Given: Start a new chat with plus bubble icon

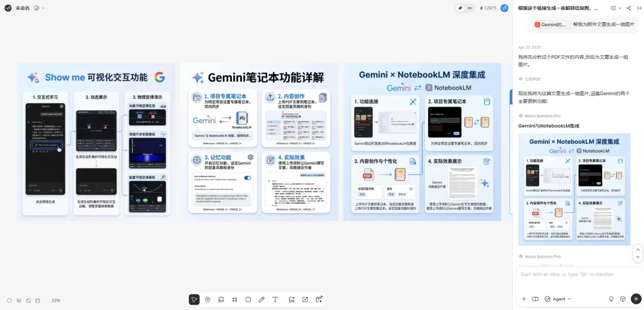Looking at the screenshot, I should 614,8.
